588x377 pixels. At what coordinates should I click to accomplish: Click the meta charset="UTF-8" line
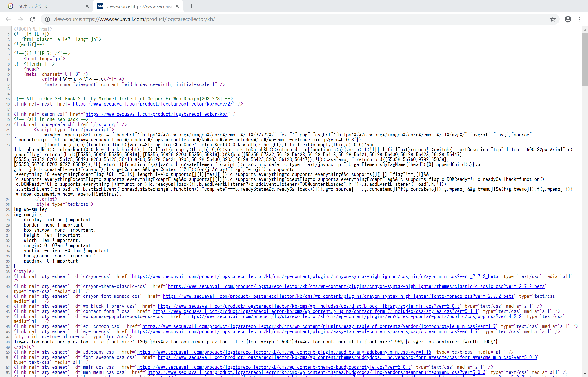[56, 74]
